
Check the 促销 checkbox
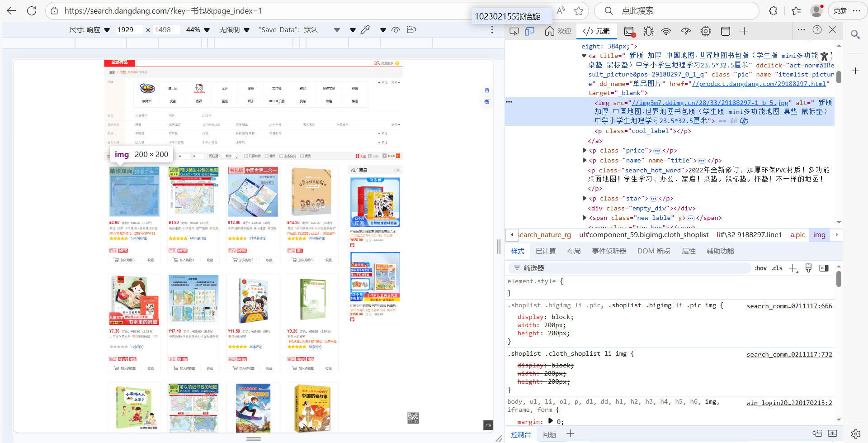(267, 156)
